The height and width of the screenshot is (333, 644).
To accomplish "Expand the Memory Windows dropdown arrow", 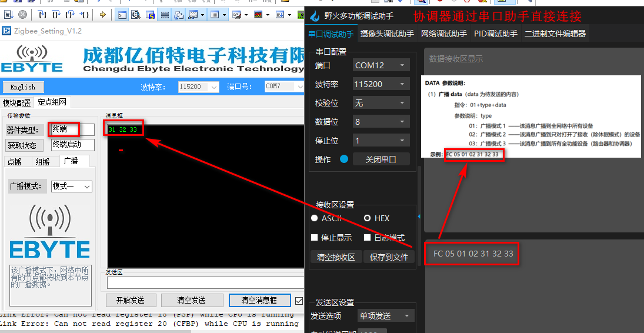I will tap(224, 15).
